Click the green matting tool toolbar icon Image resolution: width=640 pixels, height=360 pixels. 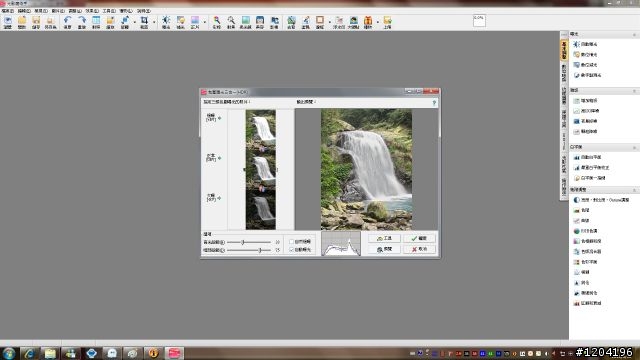[291, 22]
